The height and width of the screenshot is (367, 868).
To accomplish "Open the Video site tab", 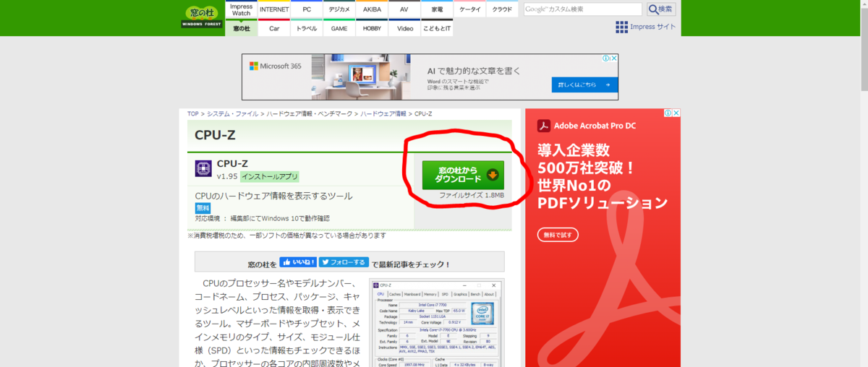I will click(404, 28).
